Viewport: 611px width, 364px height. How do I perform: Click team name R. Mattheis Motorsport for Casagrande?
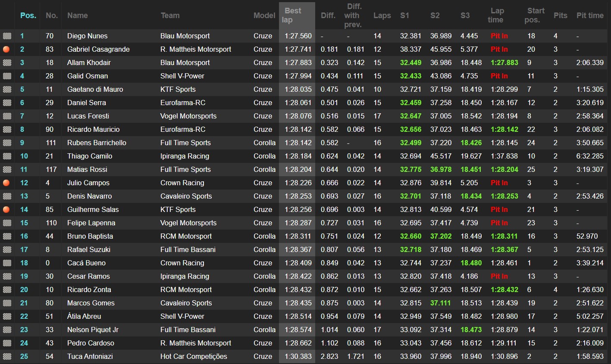(x=196, y=49)
